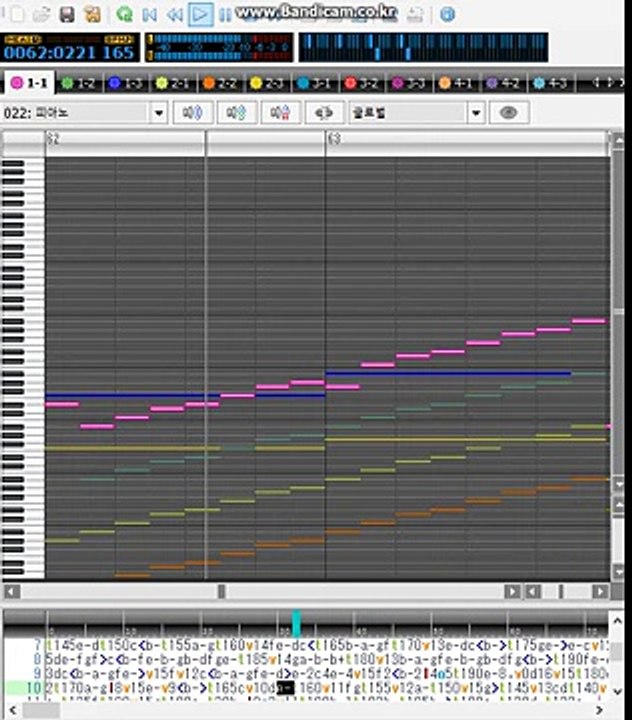Switch to track tab 1-3
Screen dimensions: 632x720
coord(125,83)
